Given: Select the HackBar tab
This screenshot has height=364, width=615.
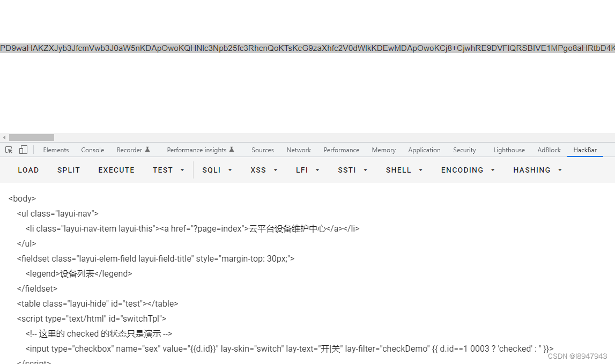Looking at the screenshot, I should click(585, 150).
